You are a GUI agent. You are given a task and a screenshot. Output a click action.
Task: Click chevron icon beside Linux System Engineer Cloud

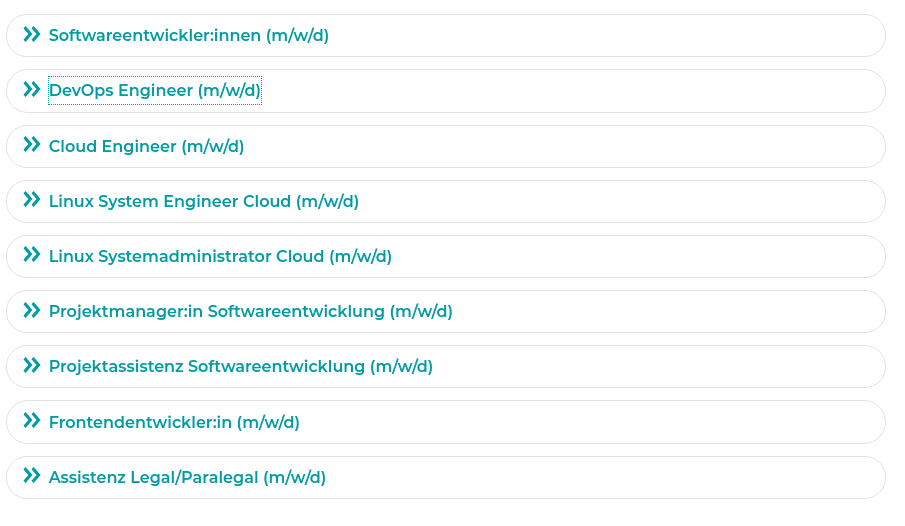tap(32, 200)
